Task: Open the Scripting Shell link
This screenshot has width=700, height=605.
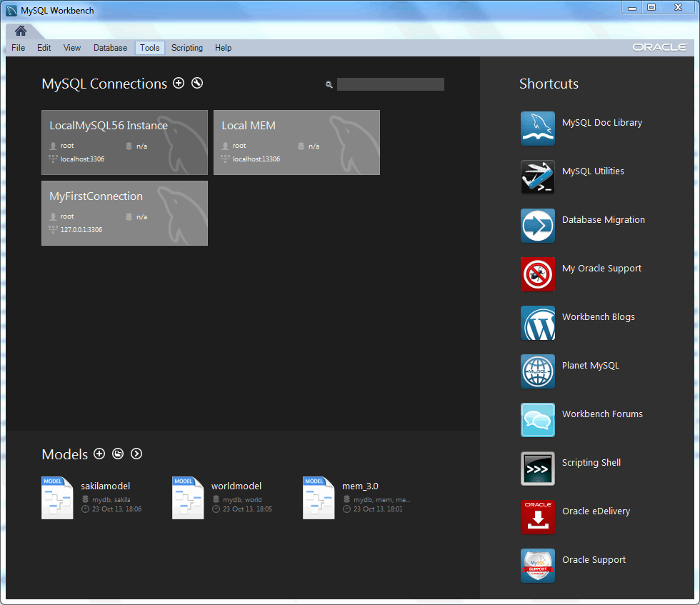Action: point(591,463)
